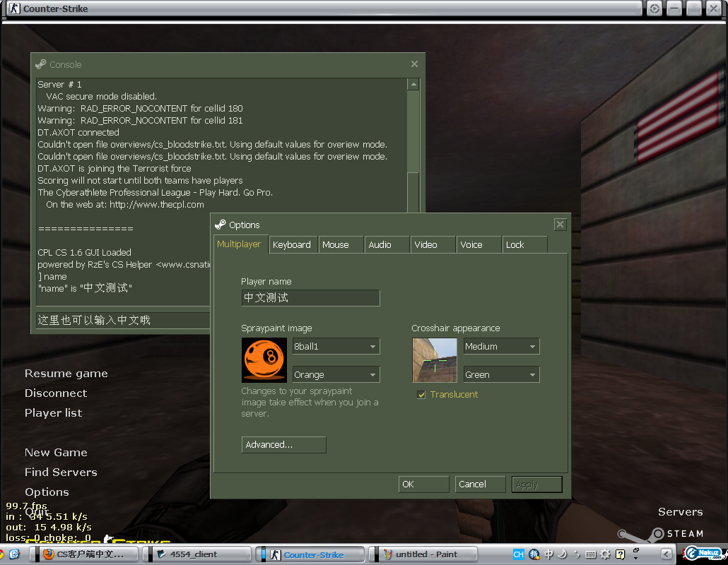Click Resume game in main menu
728x565 pixels.
click(66, 374)
